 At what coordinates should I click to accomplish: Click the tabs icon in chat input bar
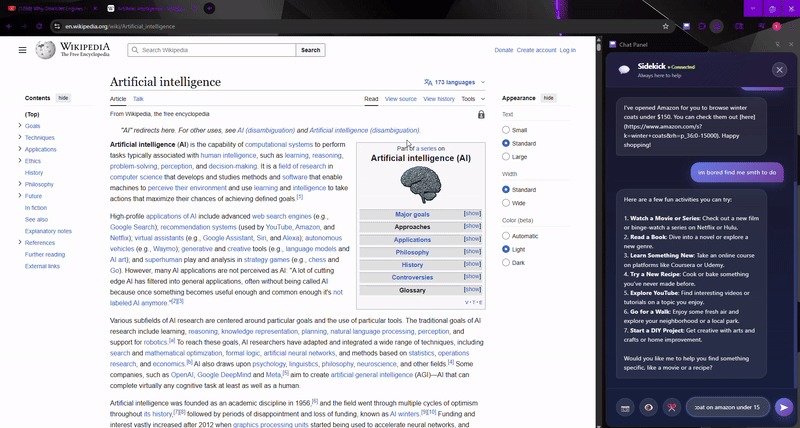pyautogui.click(x=624, y=407)
